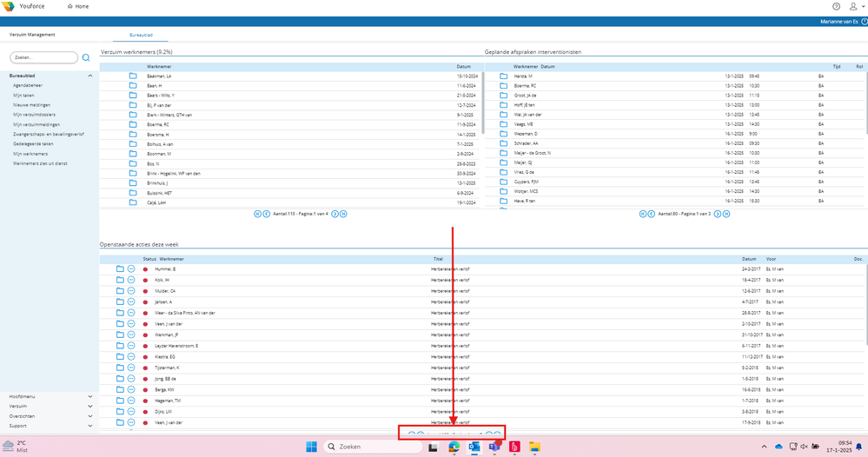Click the logout power icon next to Marianne van Es
The height and width of the screenshot is (457, 868).
point(865,22)
